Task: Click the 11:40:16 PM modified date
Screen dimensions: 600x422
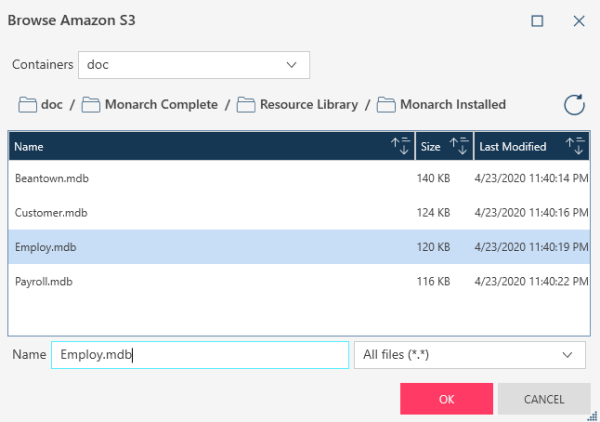Action: click(532, 213)
